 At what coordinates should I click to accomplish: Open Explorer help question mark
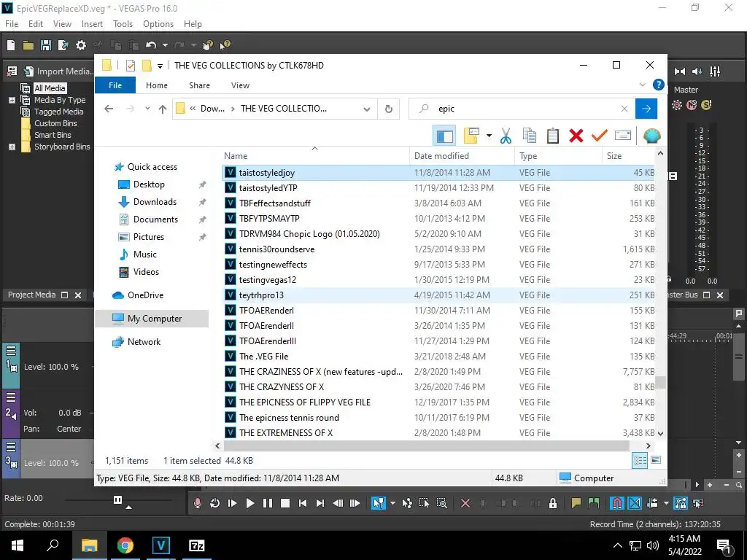pos(659,85)
